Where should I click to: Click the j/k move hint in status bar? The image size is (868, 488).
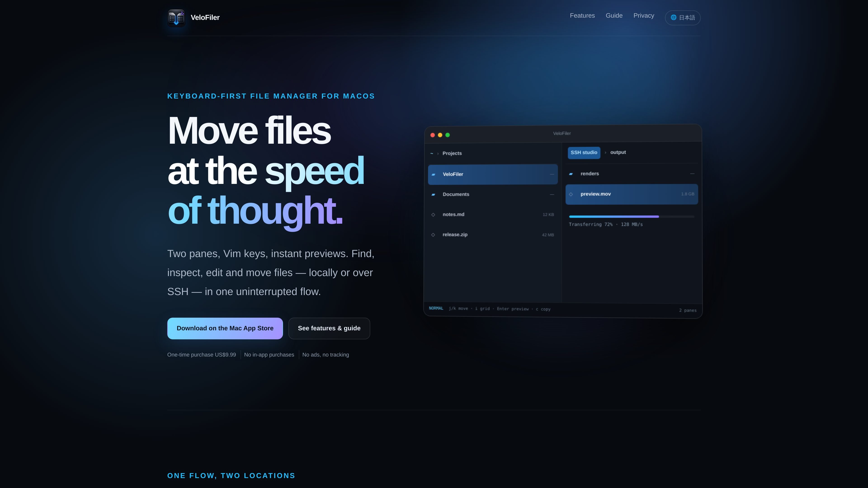tap(458, 309)
